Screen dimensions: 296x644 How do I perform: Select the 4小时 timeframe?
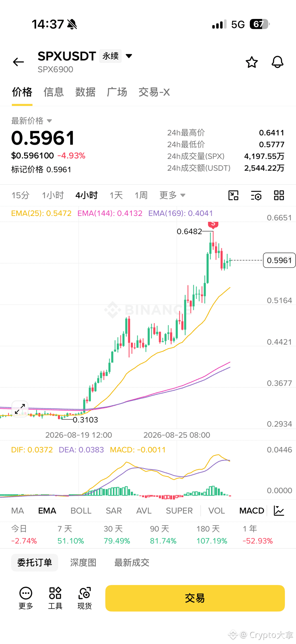87,195
